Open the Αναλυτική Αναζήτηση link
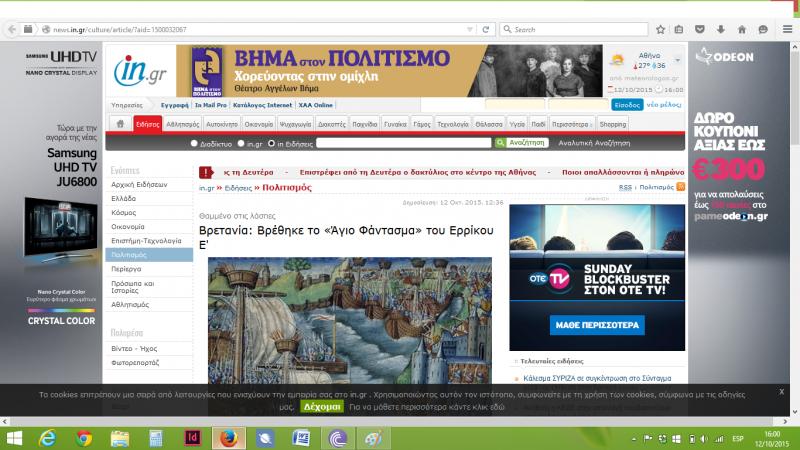Viewport: 800px width, 450px height. pos(594,143)
